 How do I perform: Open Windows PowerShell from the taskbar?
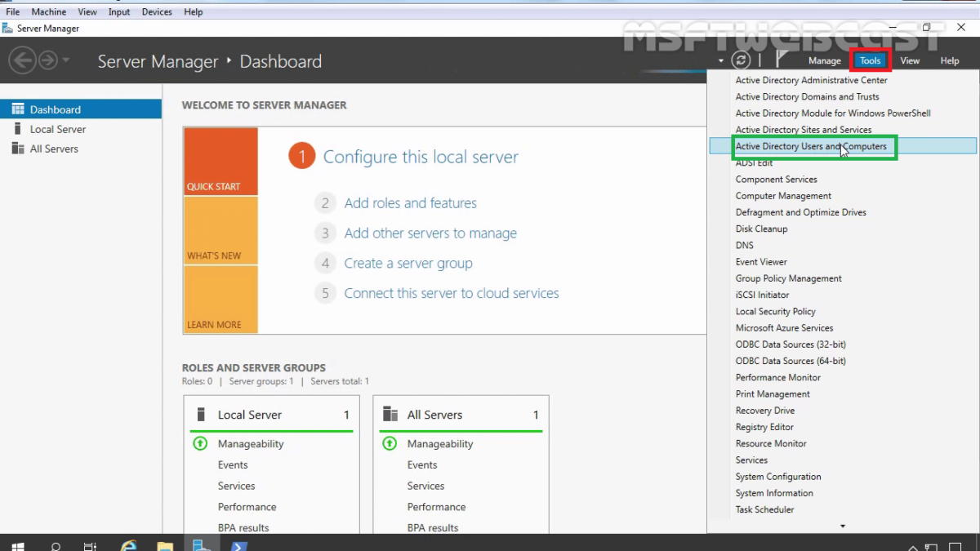pos(238,545)
